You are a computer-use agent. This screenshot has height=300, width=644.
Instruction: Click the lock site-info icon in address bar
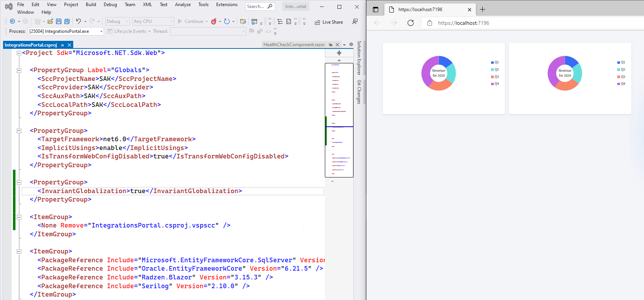(x=430, y=23)
